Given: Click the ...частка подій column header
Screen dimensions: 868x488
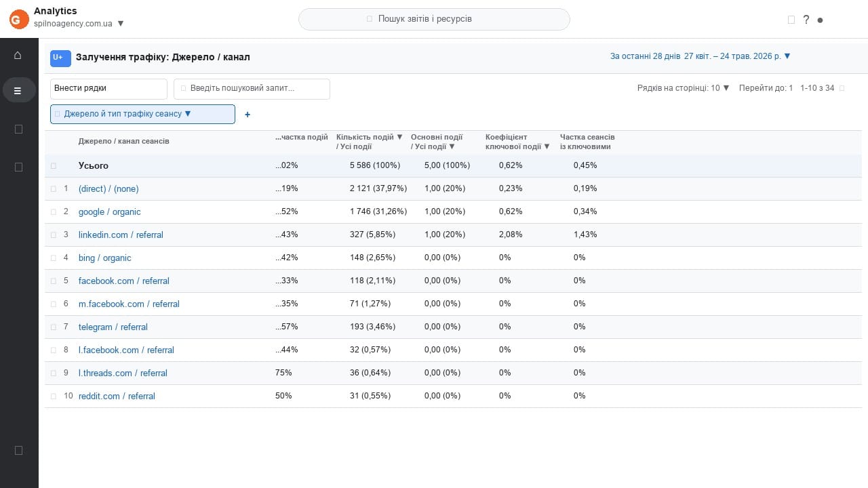Looking at the screenshot, I should click(x=302, y=137).
